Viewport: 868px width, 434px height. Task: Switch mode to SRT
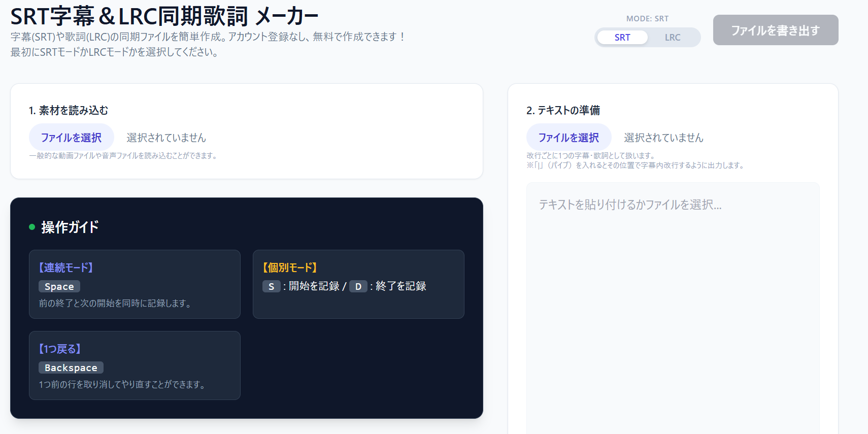622,38
